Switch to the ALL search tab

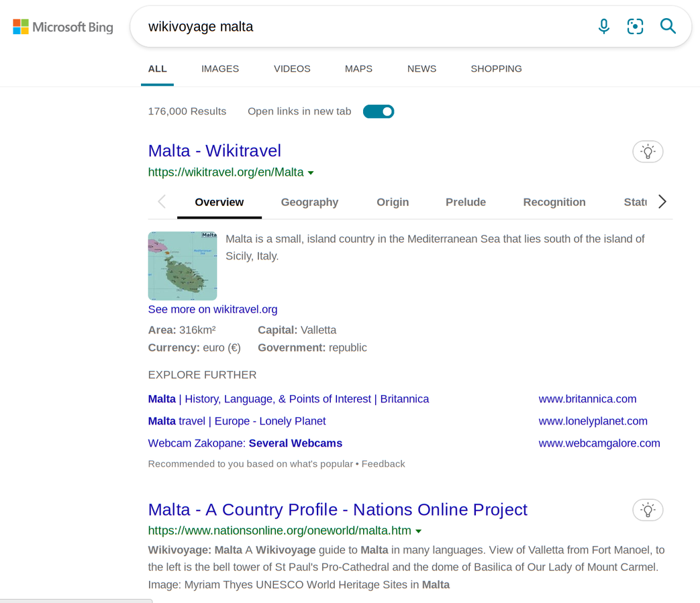pyautogui.click(x=157, y=68)
